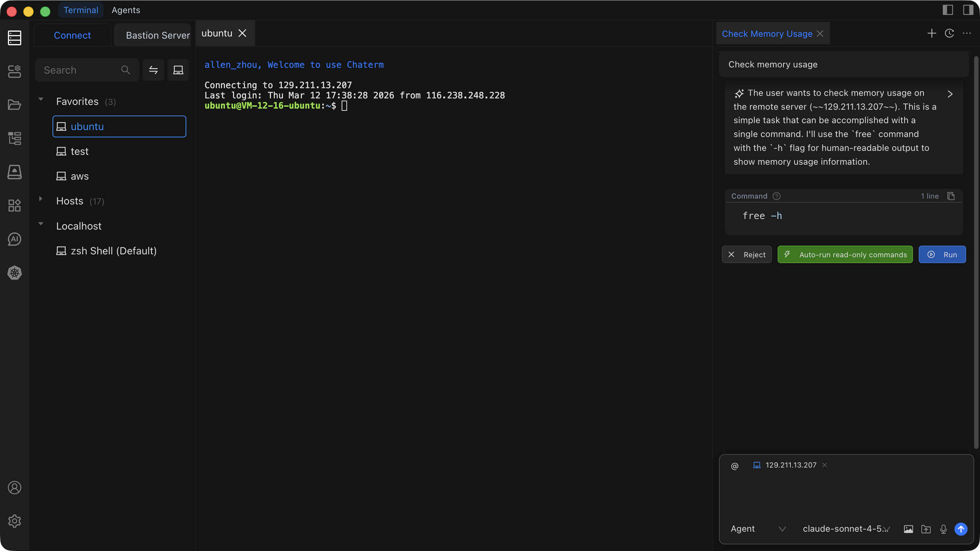
Task: Switch to the Agents tab
Action: (x=125, y=10)
